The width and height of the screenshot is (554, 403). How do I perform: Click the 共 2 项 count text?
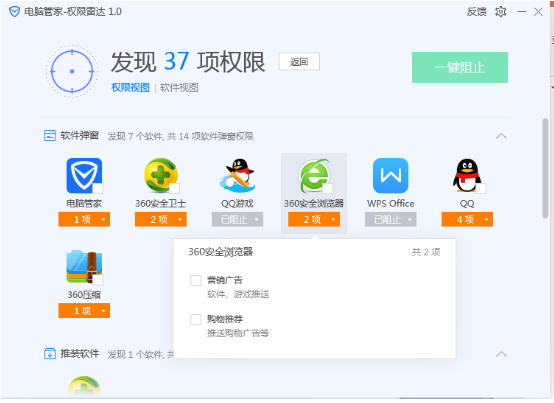tap(426, 252)
